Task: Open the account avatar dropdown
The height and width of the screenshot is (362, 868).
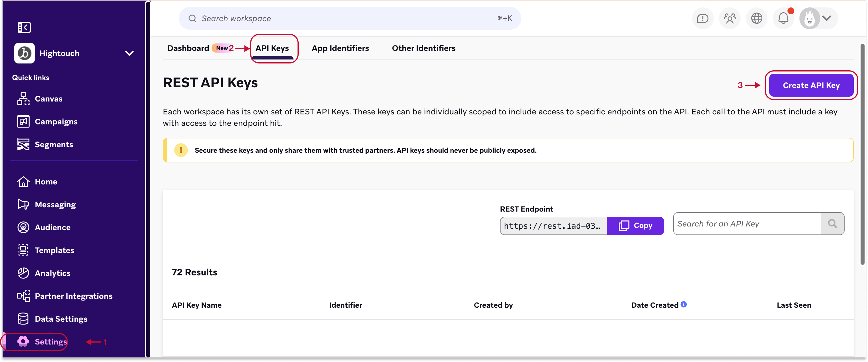Action: click(x=818, y=18)
